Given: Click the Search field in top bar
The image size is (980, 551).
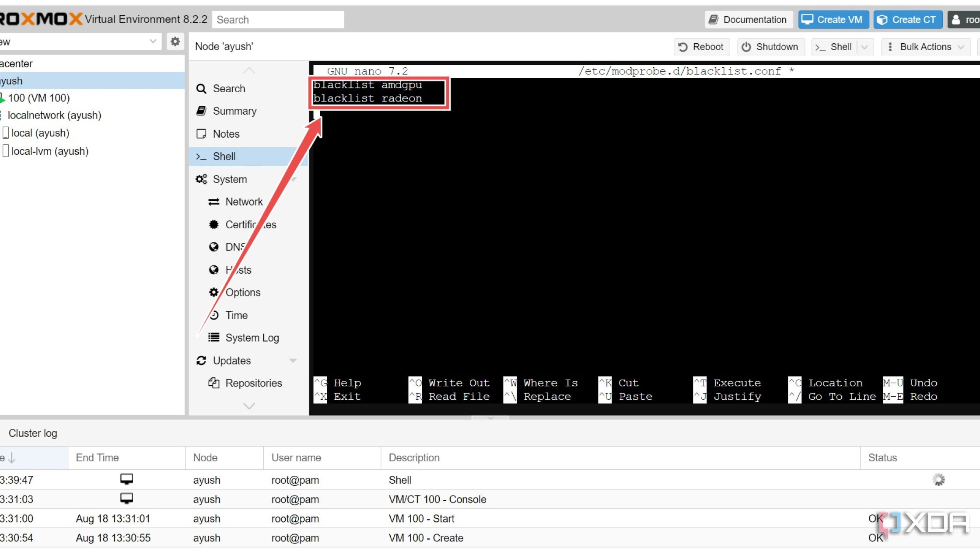Looking at the screenshot, I should [278, 20].
